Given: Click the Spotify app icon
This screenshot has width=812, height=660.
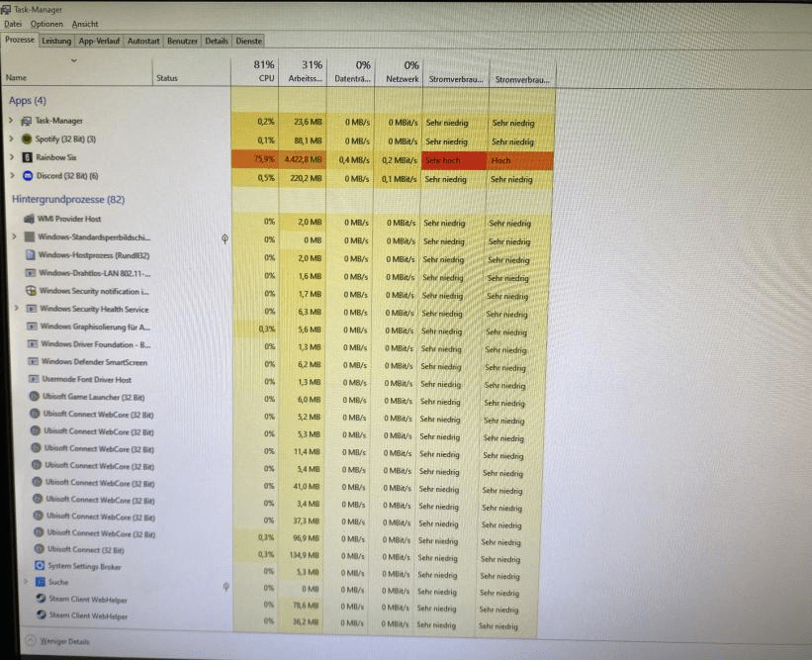Looking at the screenshot, I should [x=27, y=139].
